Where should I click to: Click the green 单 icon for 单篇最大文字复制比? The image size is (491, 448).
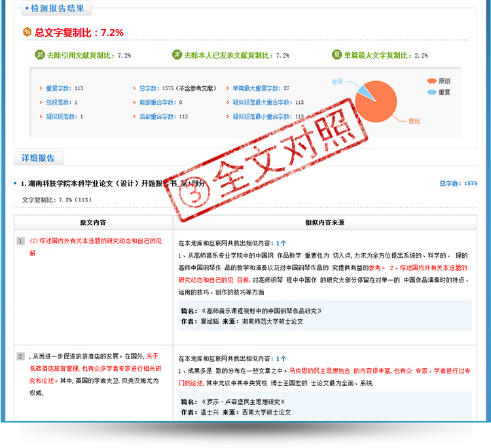pos(336,55)
